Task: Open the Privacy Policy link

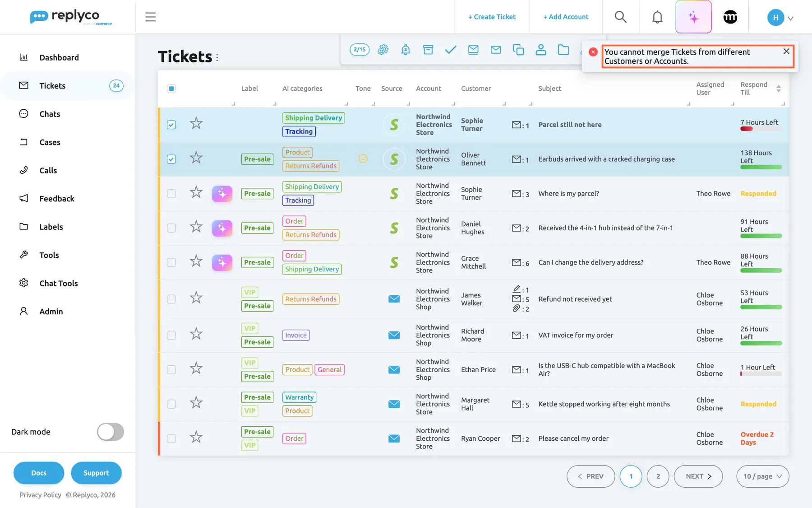Action: point(40,495)
